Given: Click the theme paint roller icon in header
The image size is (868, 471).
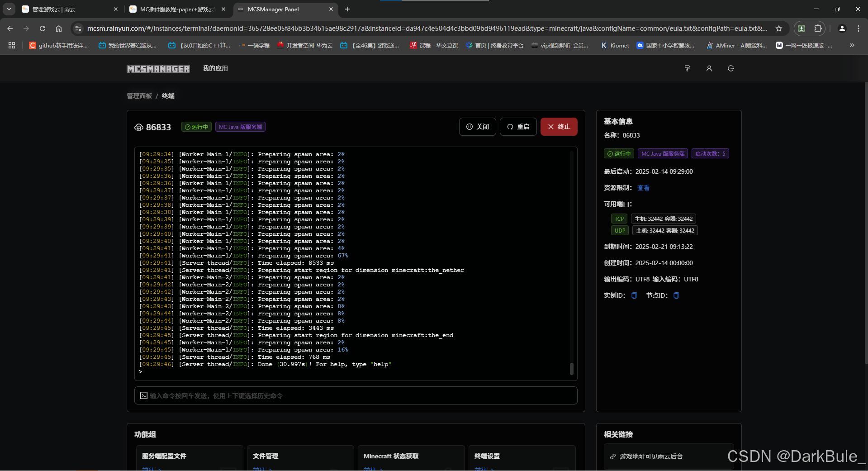Looking at the screenshot, I should tap(687, 68).
